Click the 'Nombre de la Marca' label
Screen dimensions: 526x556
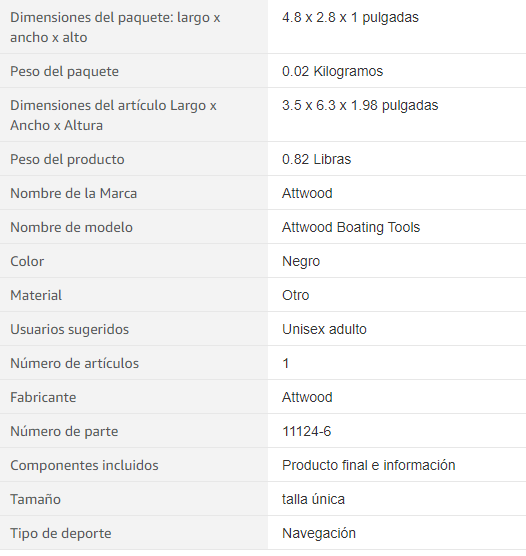73,194
